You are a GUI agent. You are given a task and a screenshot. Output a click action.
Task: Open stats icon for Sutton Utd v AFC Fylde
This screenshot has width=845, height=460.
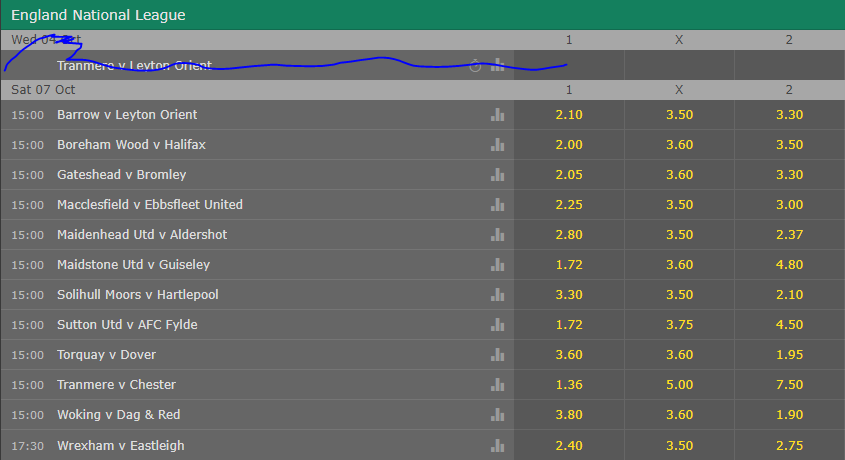[x=497, y=325]
